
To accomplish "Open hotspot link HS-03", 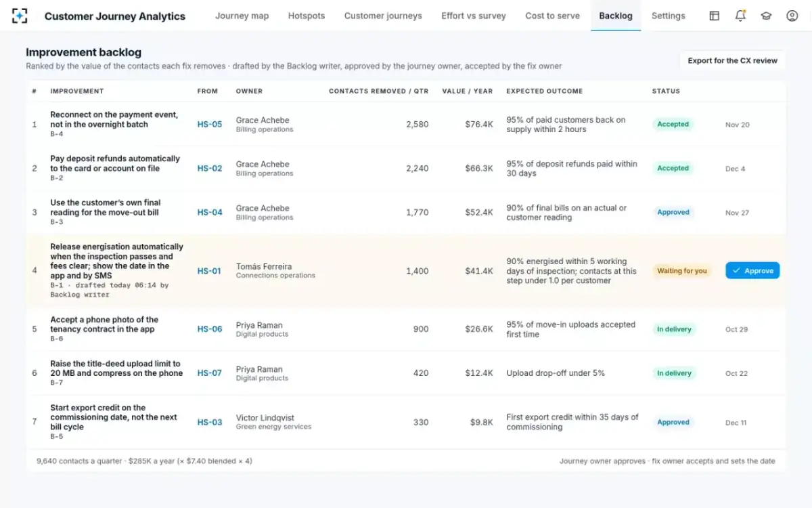I will tap(210, 423).
